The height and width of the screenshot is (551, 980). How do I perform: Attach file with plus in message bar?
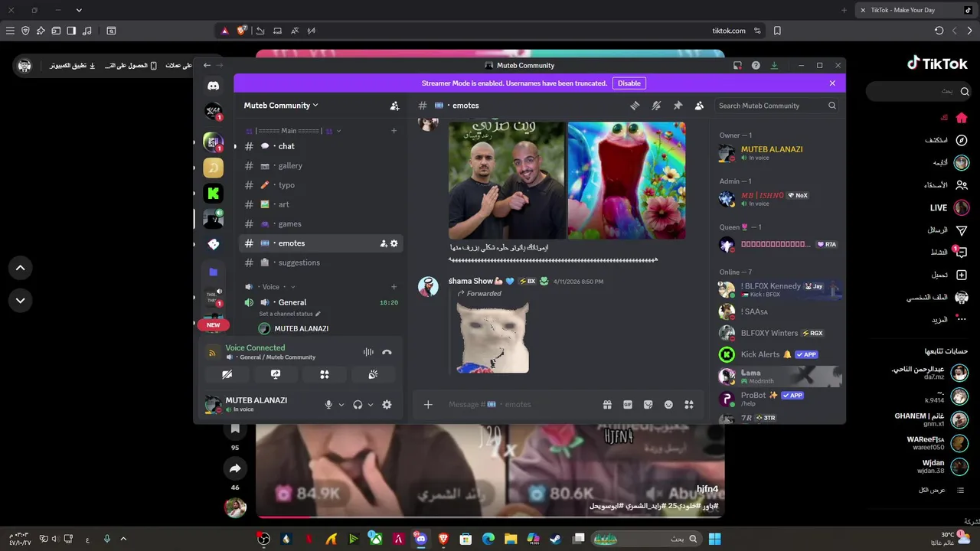coord(428,404)
